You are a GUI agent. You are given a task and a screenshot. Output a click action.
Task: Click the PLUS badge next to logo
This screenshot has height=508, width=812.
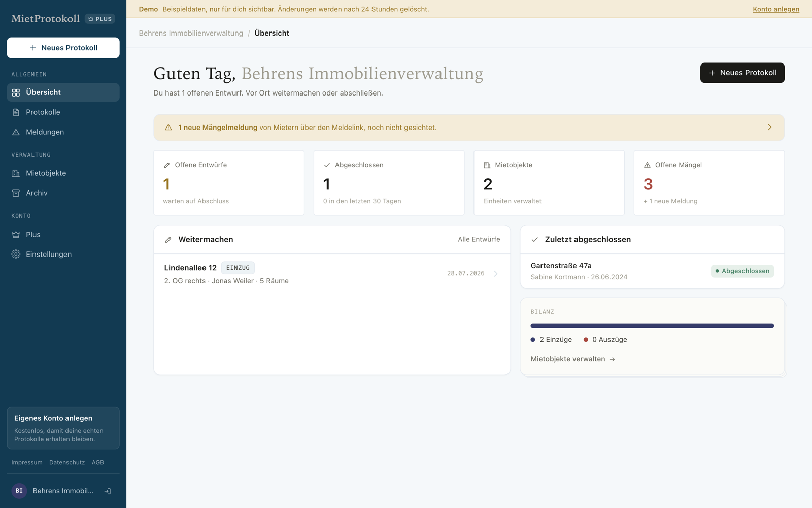click(x=100, y=19)
